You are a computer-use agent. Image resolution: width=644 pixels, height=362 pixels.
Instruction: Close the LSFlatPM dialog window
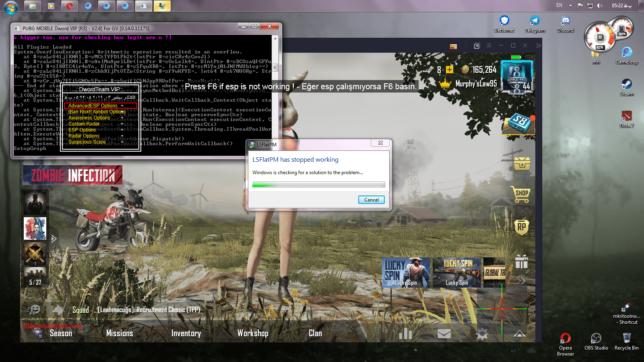click(380, 143)
